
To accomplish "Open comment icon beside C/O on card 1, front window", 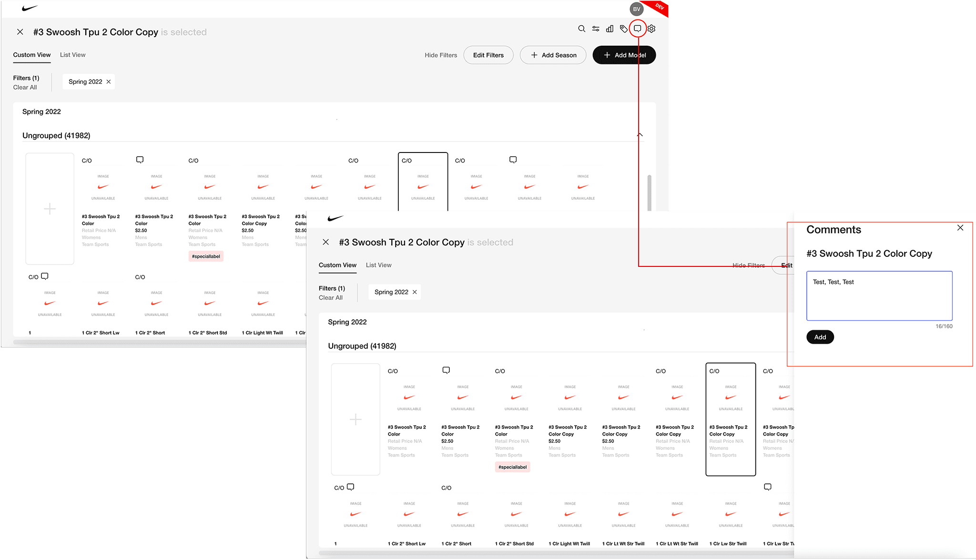I will (350, 487).
